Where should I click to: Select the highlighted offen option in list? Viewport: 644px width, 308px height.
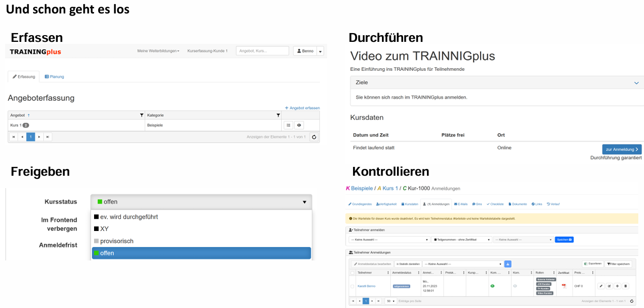[x=201, y=253]
